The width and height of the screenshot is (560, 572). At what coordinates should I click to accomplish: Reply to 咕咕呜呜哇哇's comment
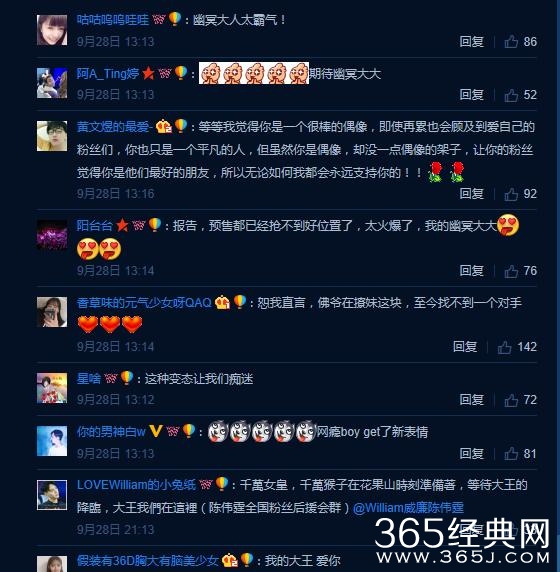471,42
